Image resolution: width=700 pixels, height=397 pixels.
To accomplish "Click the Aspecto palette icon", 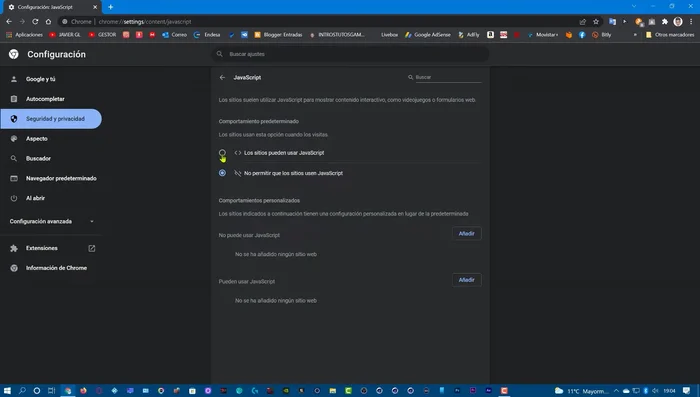I will tap(14, 138).
